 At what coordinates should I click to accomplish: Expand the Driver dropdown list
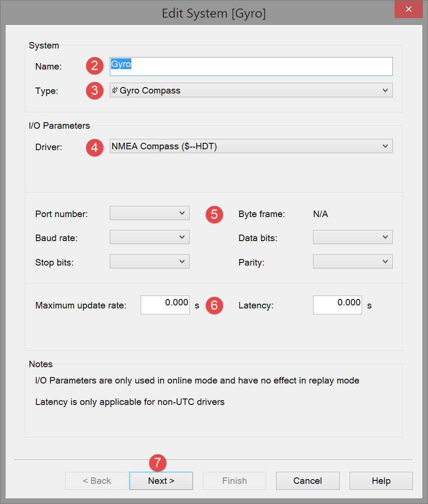pyautogui.click(x=251, y=146)
